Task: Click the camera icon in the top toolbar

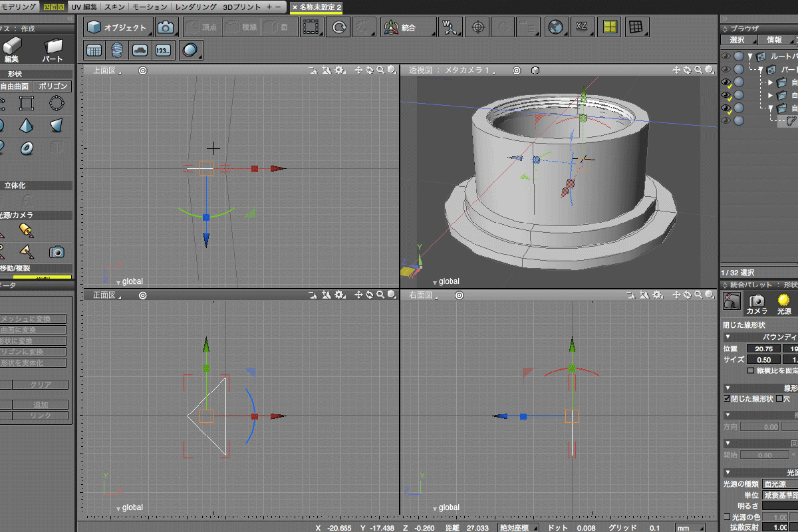Action: 166,27
